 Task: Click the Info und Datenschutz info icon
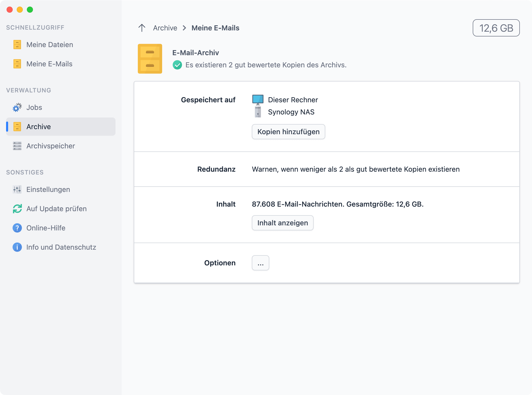[17, 247]
